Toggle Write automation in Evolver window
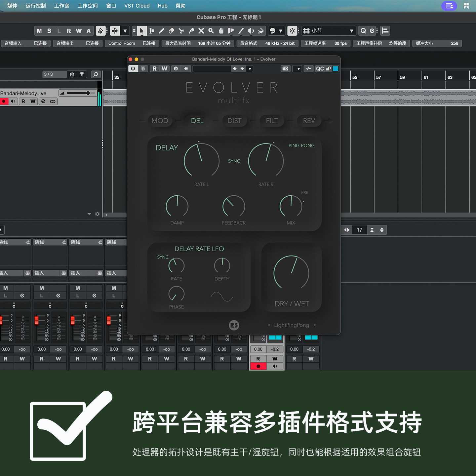This screenshot has width=476, height=476. (x=164, y=68)
